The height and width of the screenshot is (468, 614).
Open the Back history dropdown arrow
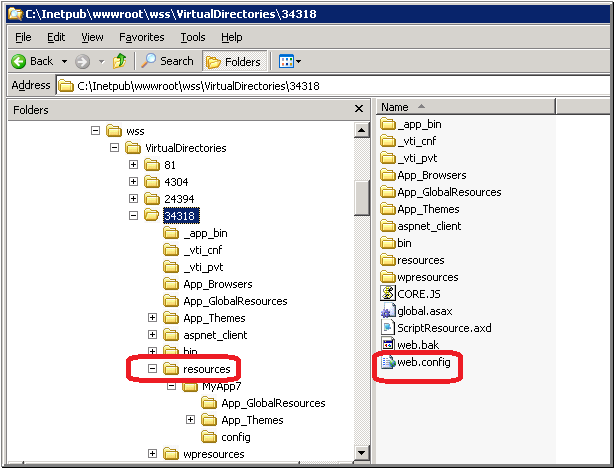click(64, 61)
